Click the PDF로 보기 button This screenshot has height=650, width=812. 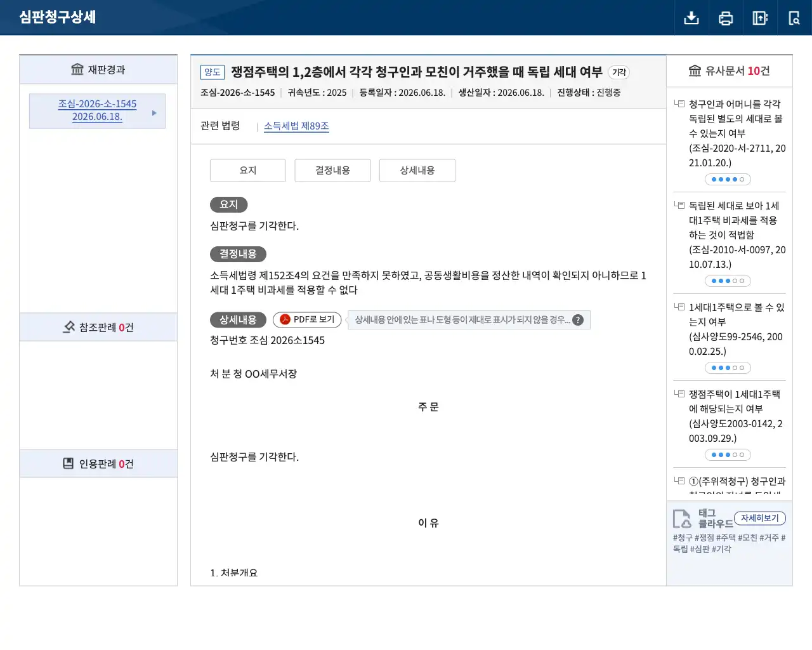pos(307,320)
